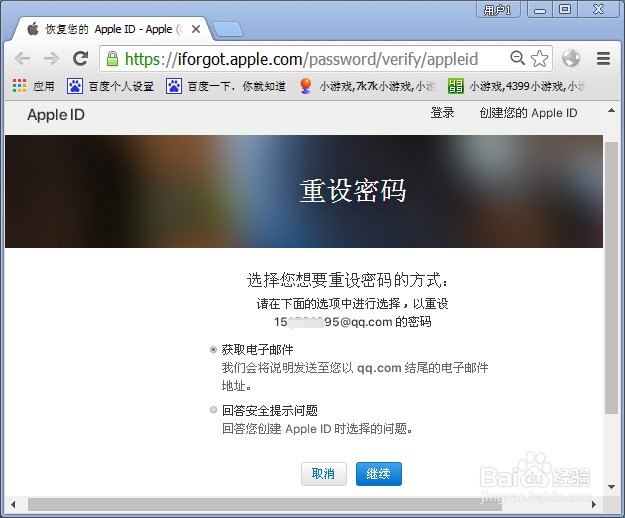
Task: Open the 百度一下，你就知道 bookmark
Action: tap(226, 86)
